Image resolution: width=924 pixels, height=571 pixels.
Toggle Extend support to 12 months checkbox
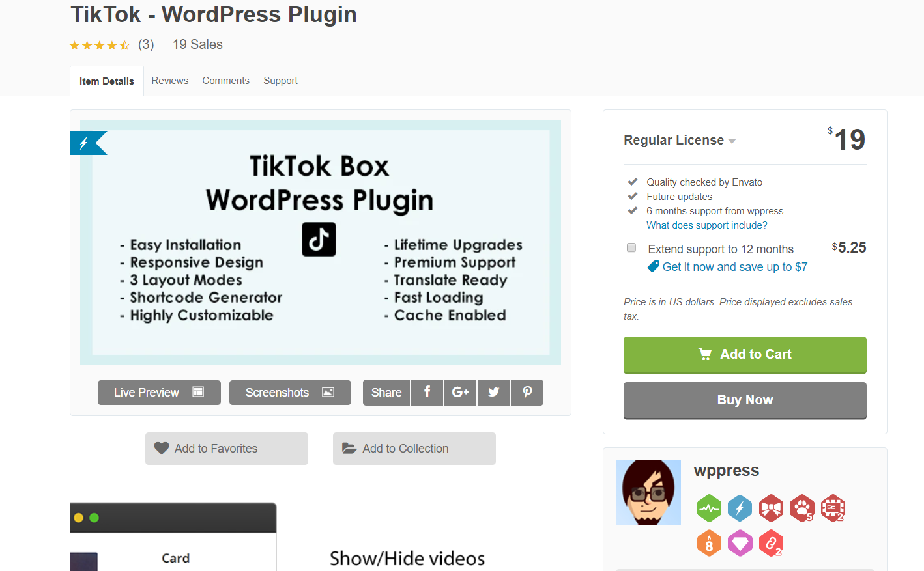click(631, 247)
